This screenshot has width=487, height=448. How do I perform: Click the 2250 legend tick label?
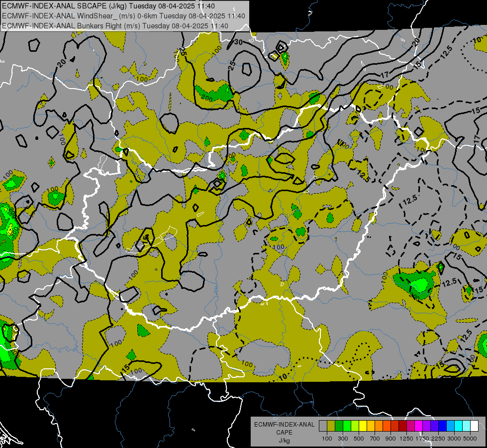click(439, 439)
